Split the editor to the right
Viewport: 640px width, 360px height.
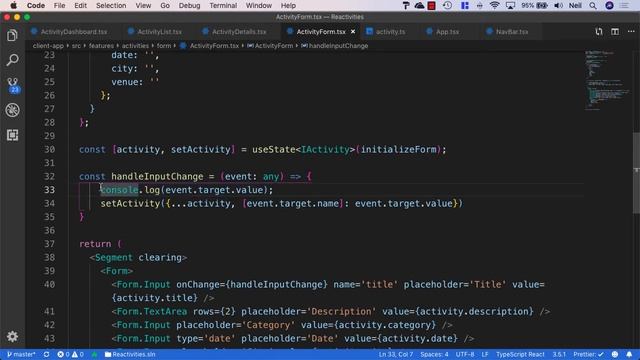point(615,31)
